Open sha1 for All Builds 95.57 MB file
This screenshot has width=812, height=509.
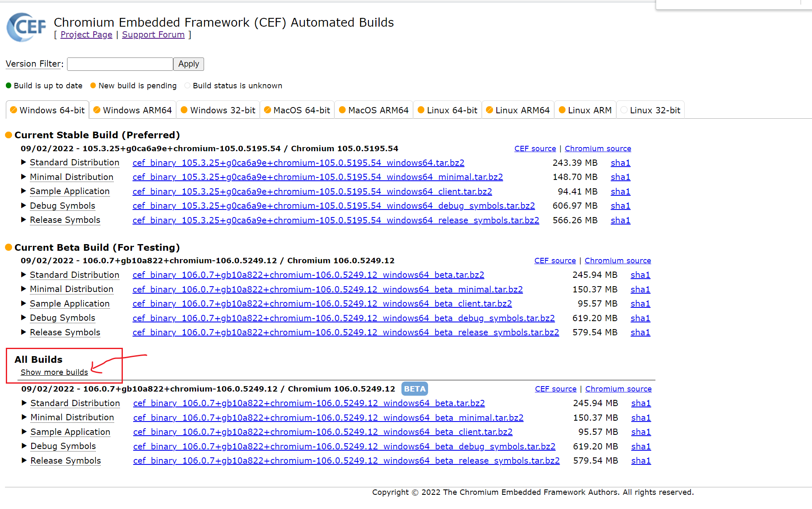(641, 432)
